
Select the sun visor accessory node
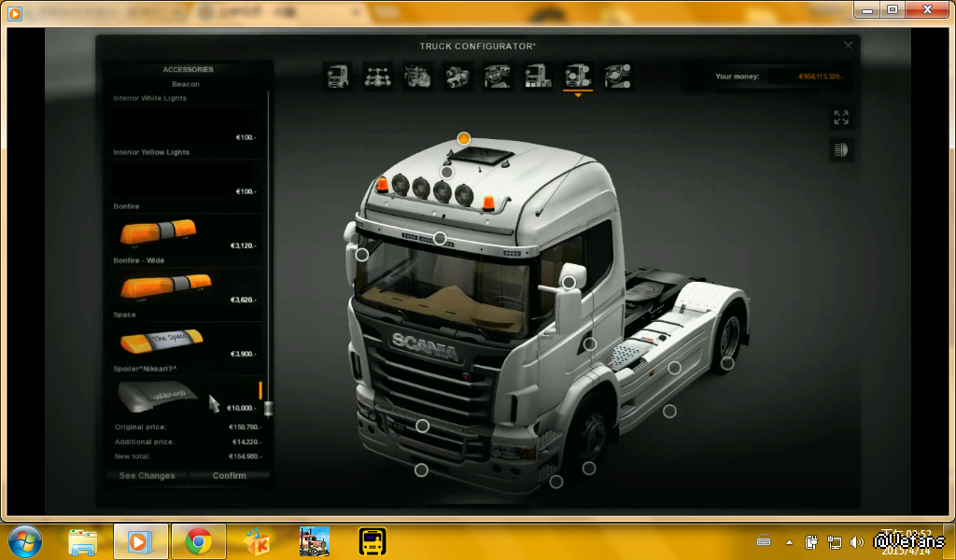coord(440,238)
